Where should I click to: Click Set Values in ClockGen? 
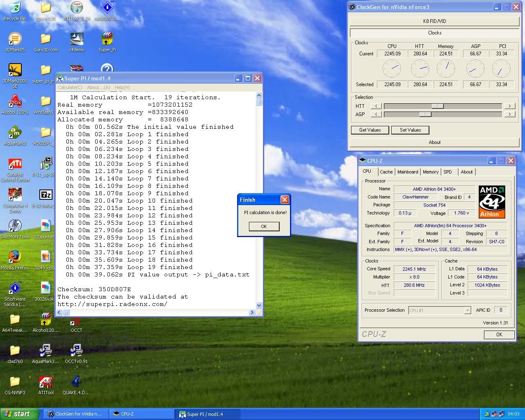click(410, 130)
